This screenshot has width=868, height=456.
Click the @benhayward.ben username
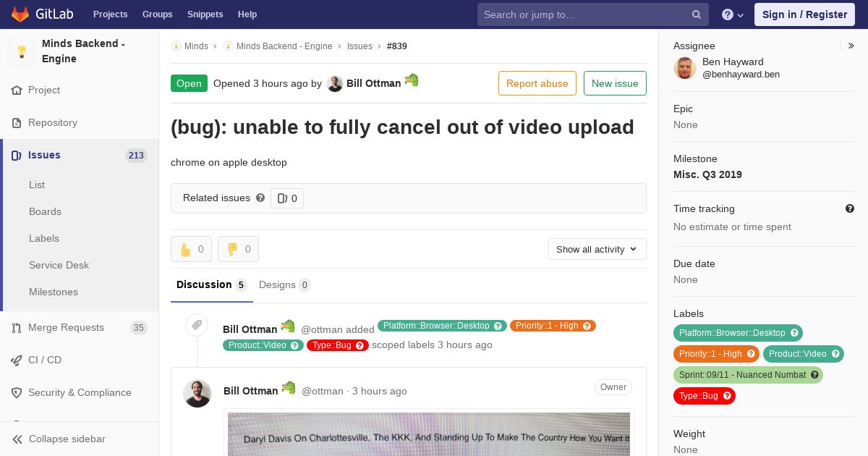coord(741,75)
